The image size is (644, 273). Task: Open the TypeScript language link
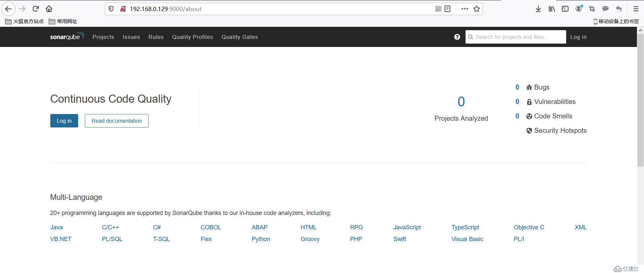point(465,227)
